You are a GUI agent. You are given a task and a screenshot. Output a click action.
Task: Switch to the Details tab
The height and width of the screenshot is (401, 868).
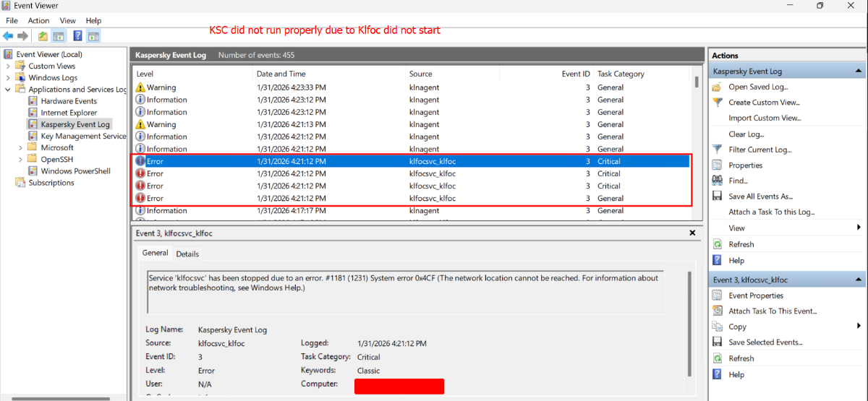point(187,254)
